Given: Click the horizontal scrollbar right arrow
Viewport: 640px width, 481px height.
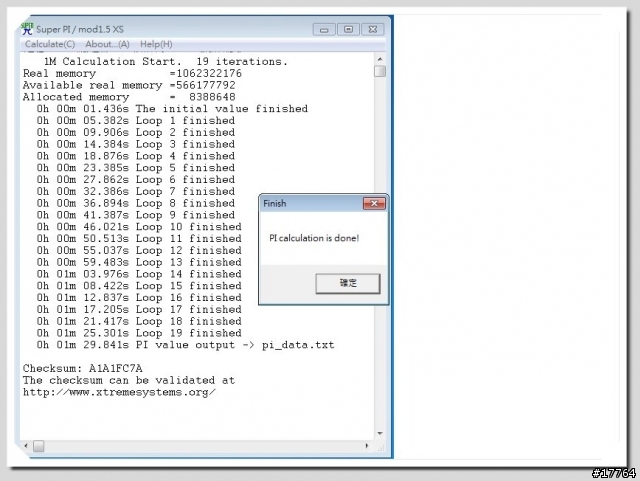Looking at the screenshot, I should (367, 446).
